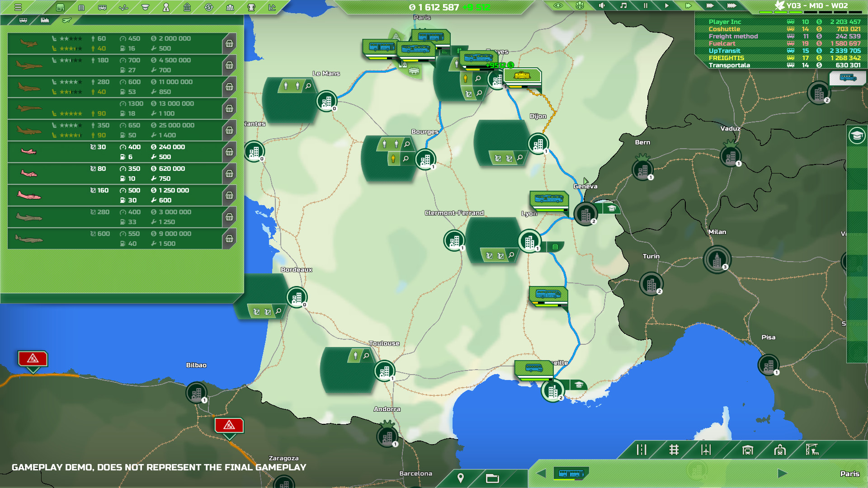Open the main hamburger menu

click(x=18, y=7)
